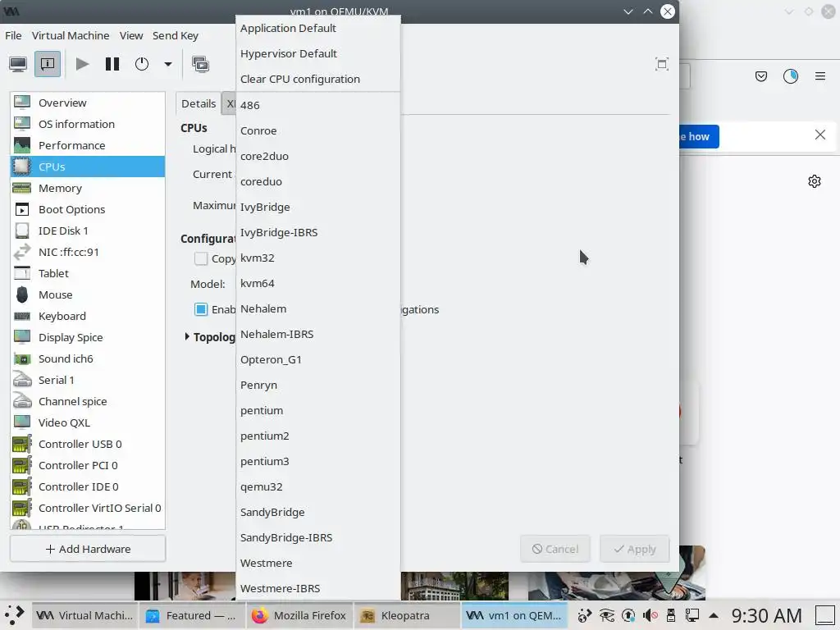The width and height of the screenshot is (840, 630).
Task: Toggle fullscreen icon in toolbar
Action: [662, 64]
